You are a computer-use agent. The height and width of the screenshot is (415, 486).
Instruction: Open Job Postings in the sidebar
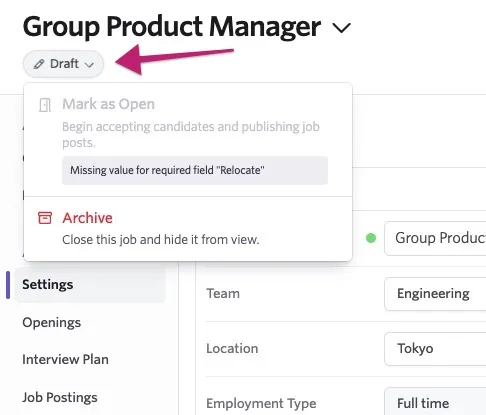click(60, 397)
